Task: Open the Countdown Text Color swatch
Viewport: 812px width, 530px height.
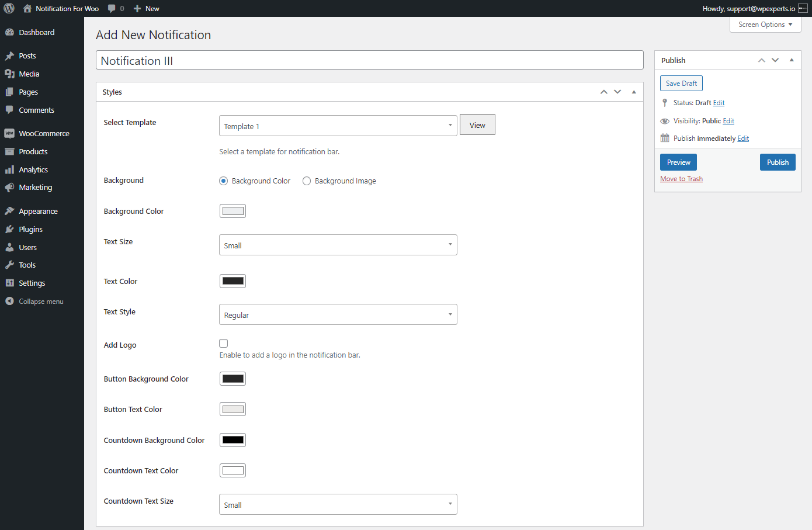Action: click(x=233, y=470)
